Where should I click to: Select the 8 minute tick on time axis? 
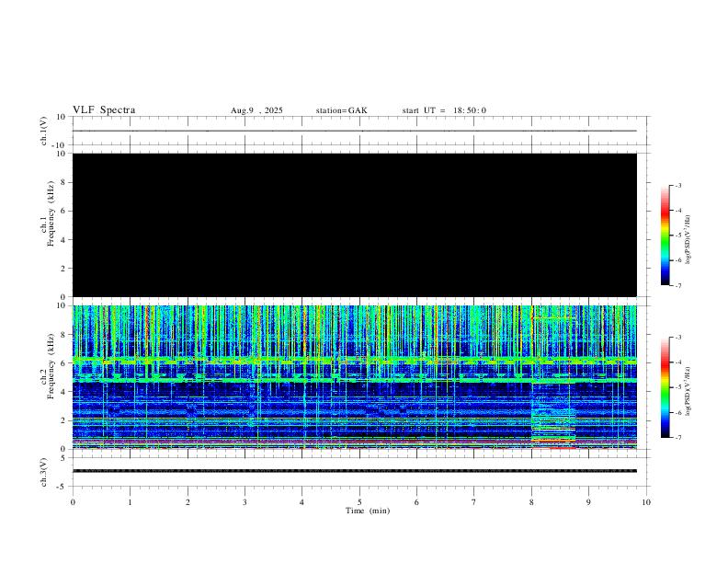pos(531,500)
